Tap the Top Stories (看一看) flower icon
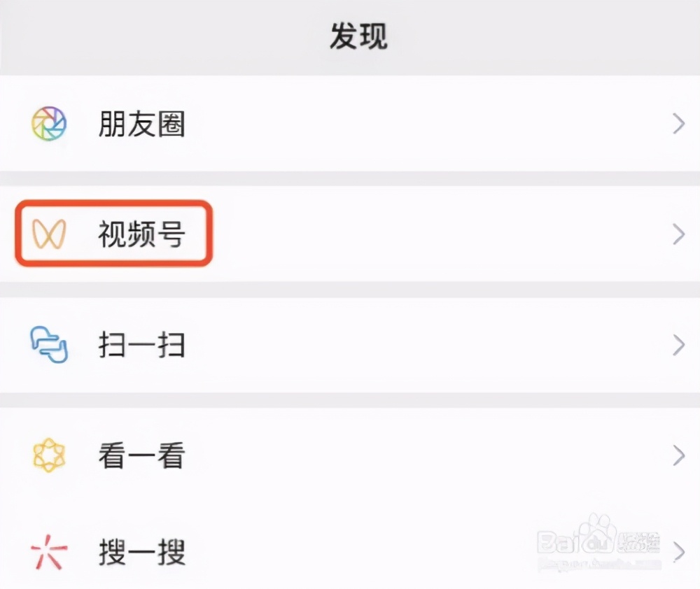700x589 pixels. (46, 456)
